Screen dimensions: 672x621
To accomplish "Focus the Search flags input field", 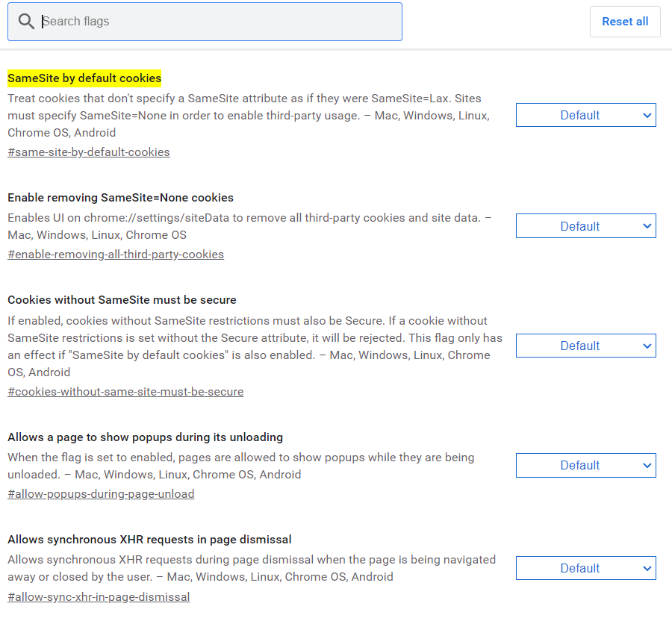I will pyautogui.click(x=205, y=22).
